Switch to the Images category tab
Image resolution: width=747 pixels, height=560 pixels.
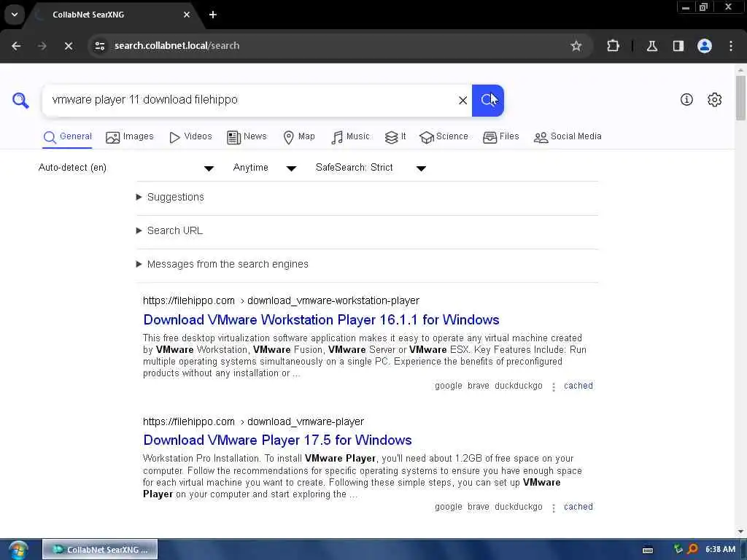130,137
